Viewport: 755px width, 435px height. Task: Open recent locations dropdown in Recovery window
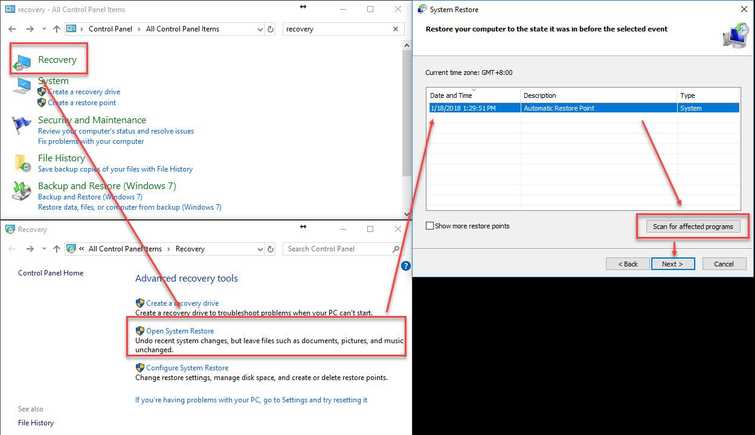(44, 249)
